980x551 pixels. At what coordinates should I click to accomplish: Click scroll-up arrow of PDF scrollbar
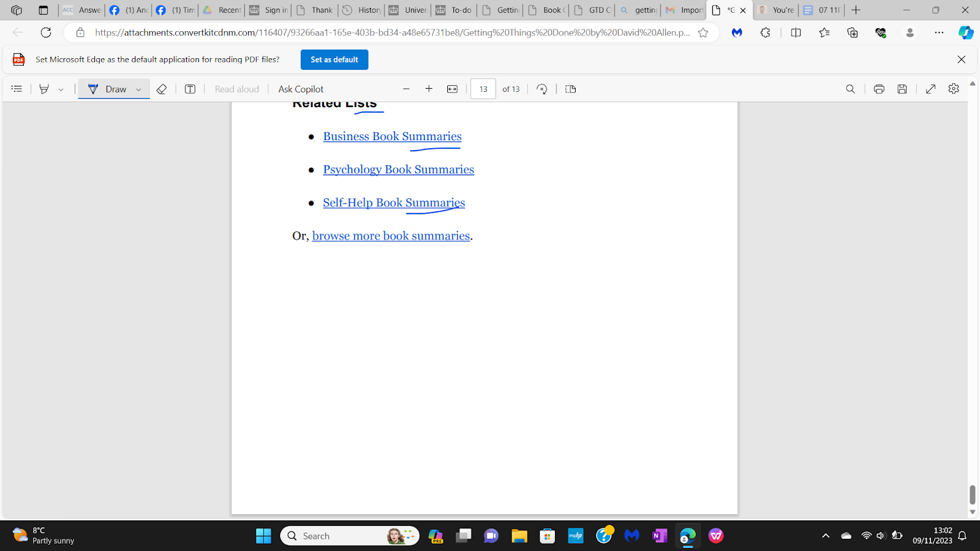coord(972,83)
